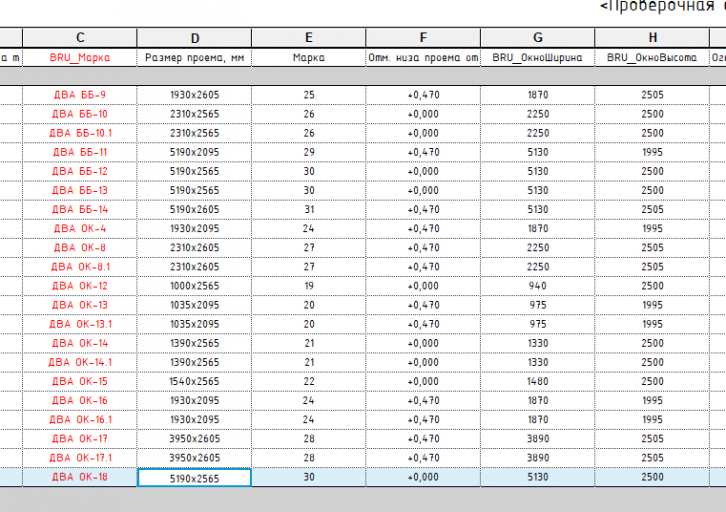Click width 1330 in ДВА ОК-14.1 row
The image size is (726, 512).
(538, 362)
